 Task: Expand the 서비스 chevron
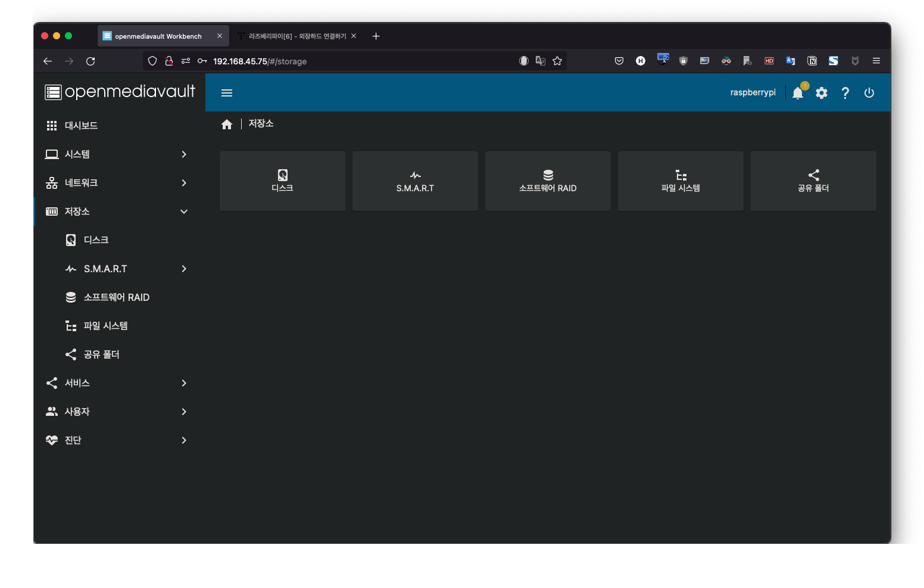point(184,383)
